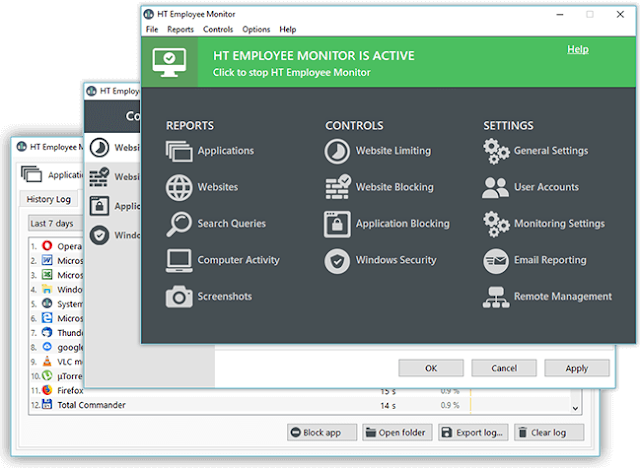Click the Websites report label
This screenshot has width=640, height=468.
coord(218,187)
